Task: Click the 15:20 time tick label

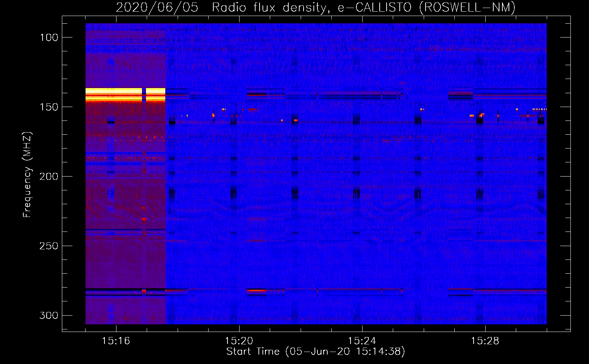Action: click(x=239, y=341)
